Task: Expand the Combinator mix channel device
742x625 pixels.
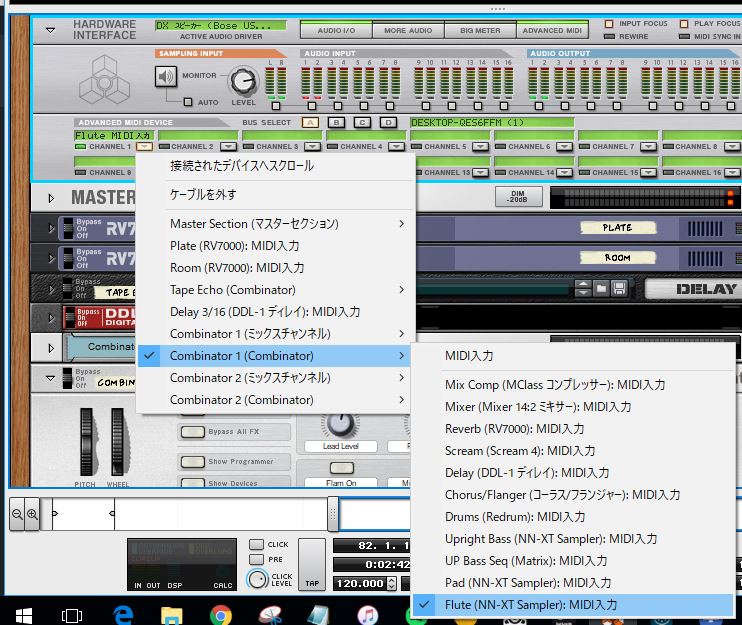Action: [51, 348]
